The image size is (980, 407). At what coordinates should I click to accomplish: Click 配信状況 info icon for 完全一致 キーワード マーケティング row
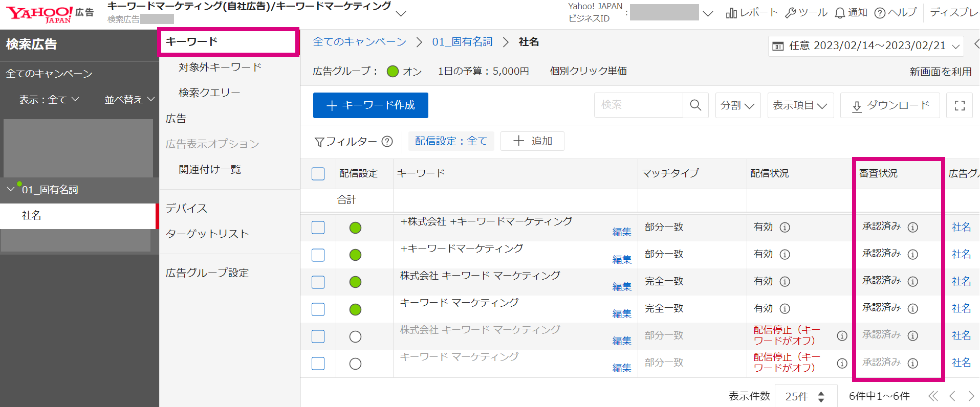pos(785,308)
